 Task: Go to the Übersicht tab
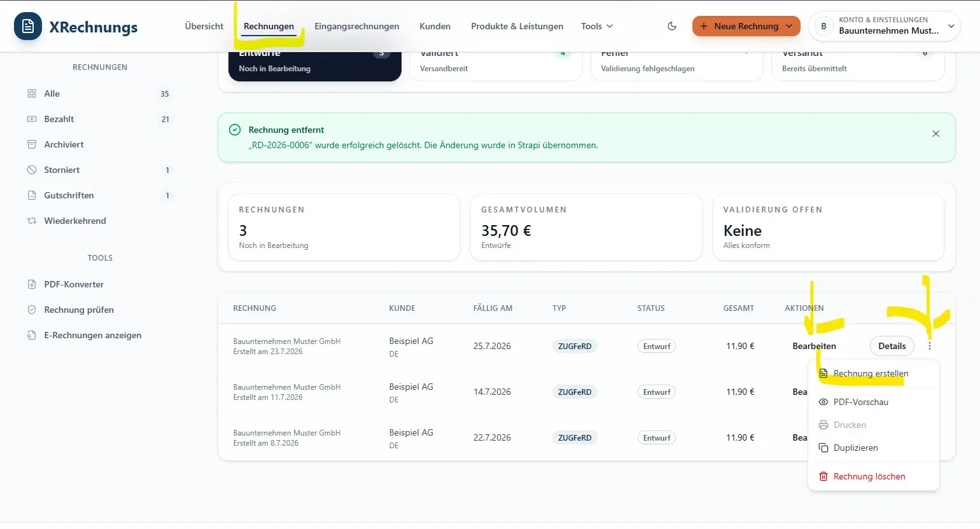click(204, 26)
